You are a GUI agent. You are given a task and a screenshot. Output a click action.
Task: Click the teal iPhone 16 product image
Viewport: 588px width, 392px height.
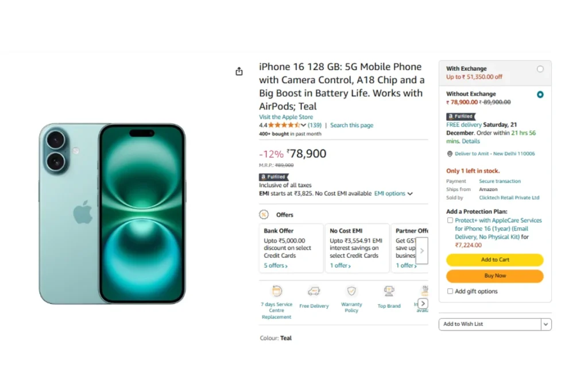coord(112,214)
